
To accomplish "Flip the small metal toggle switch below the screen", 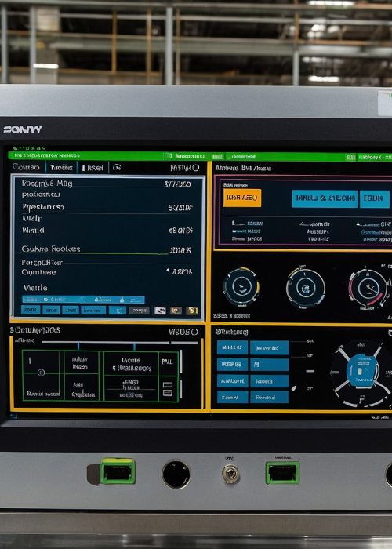I will (x=230, y=474).
